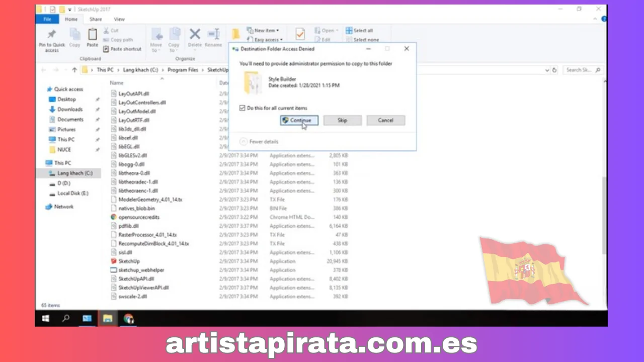Click the Windows Start button
This screenshot has height=362, width=644.
45,318
